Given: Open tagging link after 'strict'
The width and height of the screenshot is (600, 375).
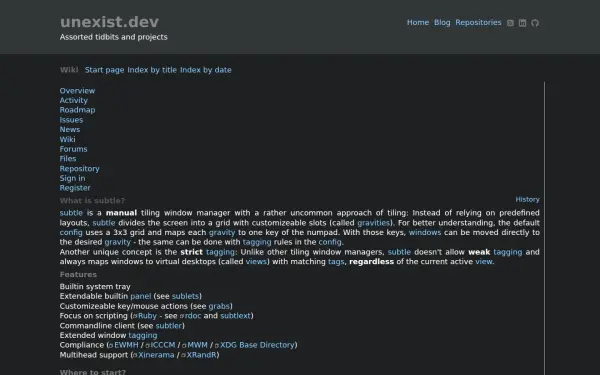Looking at the screenshot, I should tap(220, 252).
